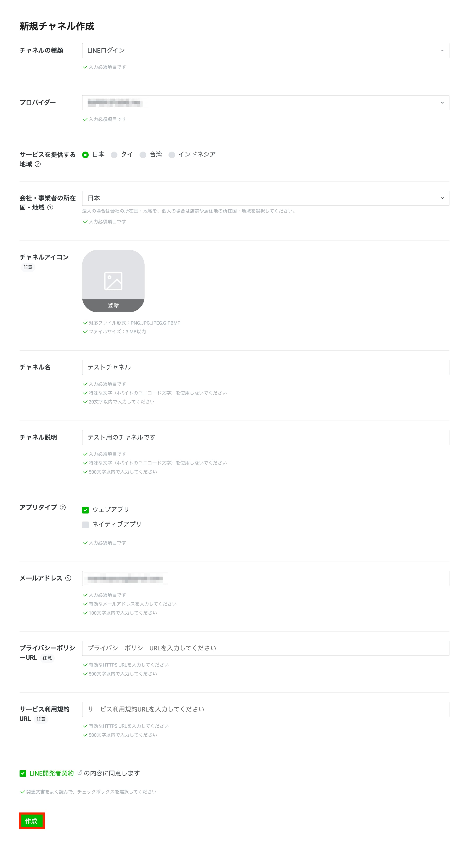This screenshot has width=469, height=868.
Task: Click external link icon after LINE開発者契約
Action: [x=80, y=773]
